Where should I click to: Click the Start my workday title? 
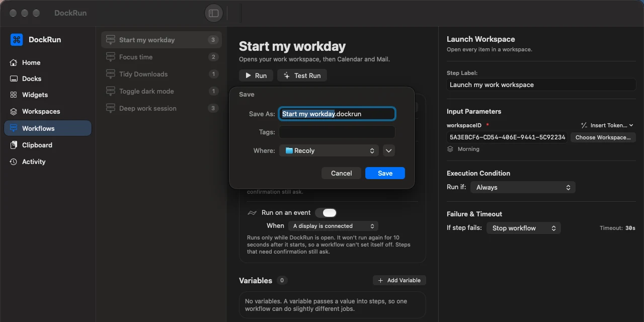click(292, 46)
